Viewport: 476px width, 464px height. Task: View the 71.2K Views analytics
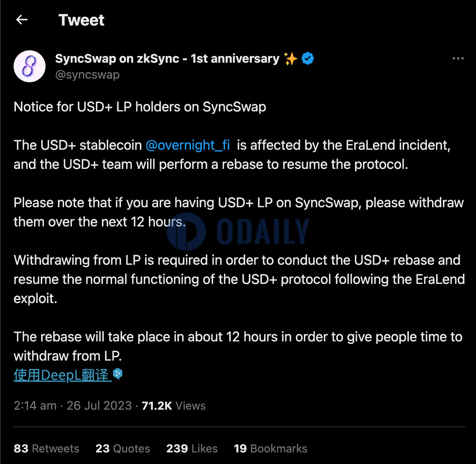point(174,406)
